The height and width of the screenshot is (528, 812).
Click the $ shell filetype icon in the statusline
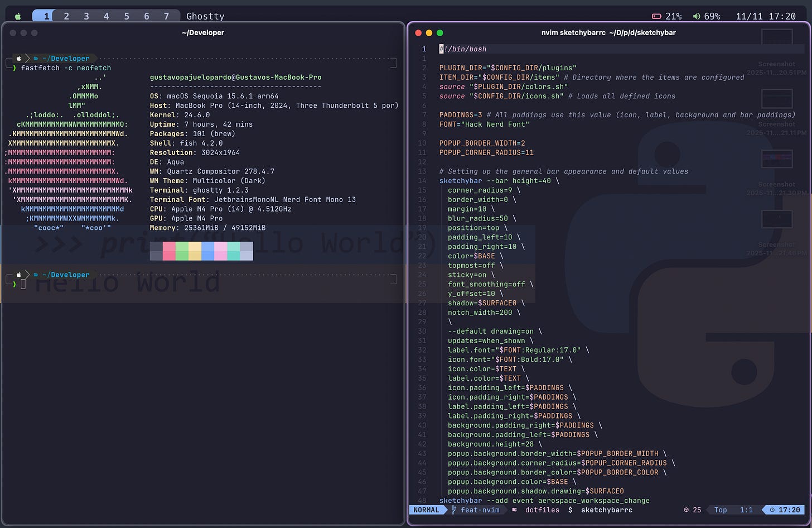570,510
